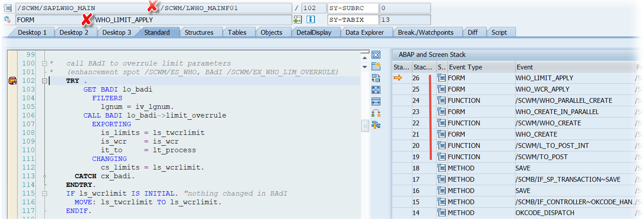This screenshot has width=644, height=219.
Task: Click the stack icon in WHO_CREATE row
Action: point(441,134)
